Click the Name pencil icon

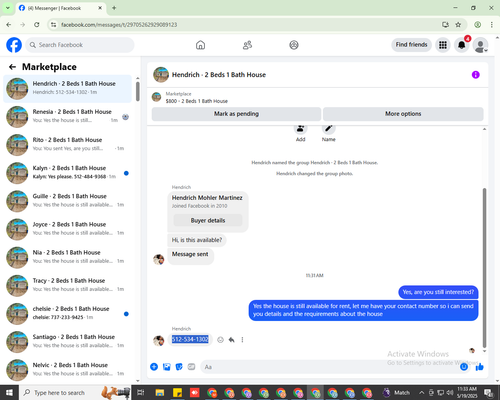click(328, 129)
